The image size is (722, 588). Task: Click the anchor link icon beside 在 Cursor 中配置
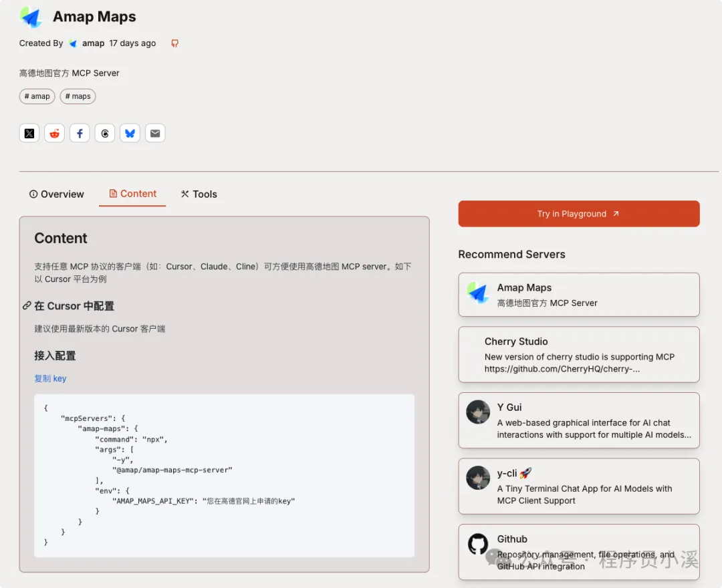pyautogui.click(x=27, y=305)
